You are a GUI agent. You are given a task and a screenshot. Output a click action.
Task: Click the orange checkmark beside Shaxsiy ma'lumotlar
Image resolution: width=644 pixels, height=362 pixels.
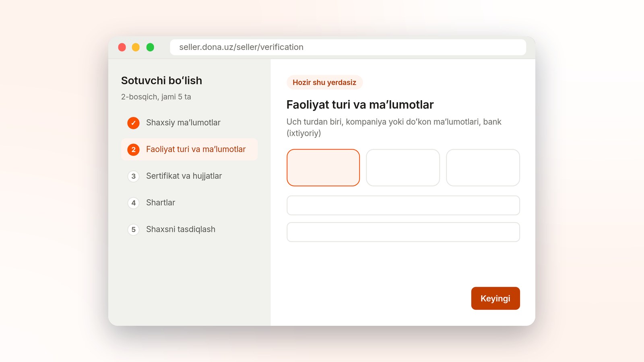pos(133,123)
